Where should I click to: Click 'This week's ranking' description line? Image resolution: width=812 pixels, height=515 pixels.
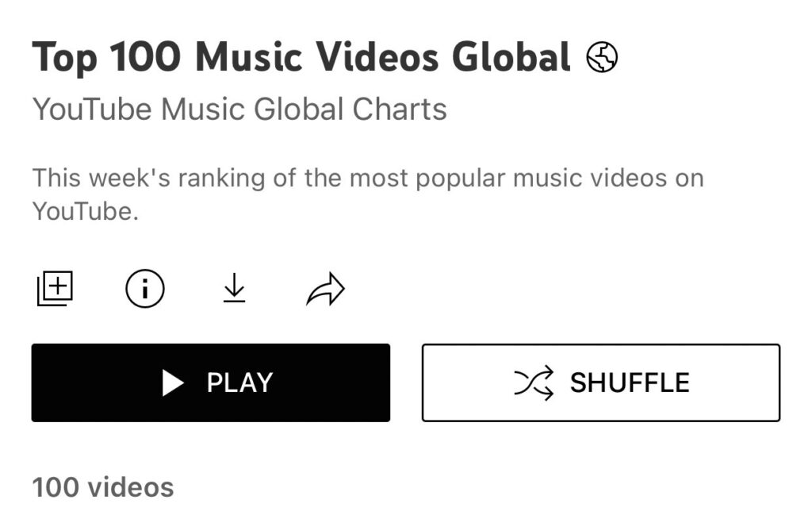368,179
